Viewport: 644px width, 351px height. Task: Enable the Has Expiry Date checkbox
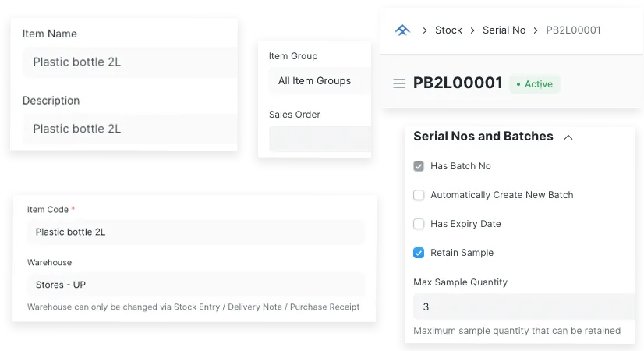(x=419, y=224)
